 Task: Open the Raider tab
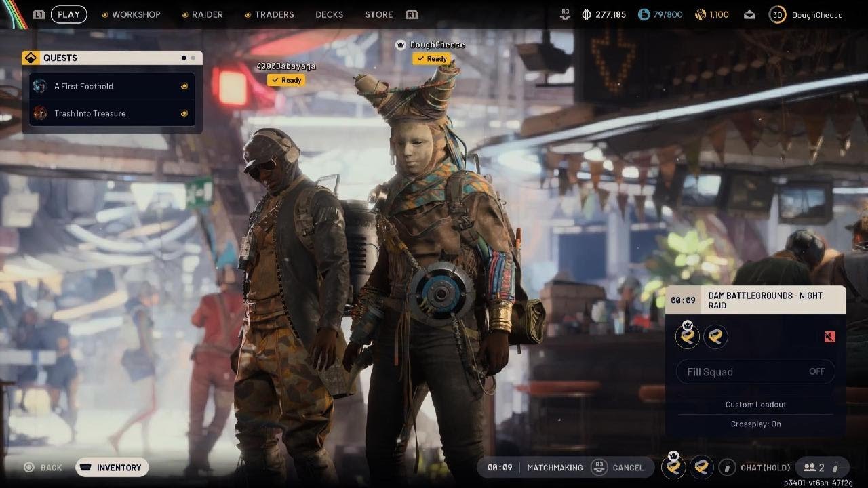pos(207,14)
